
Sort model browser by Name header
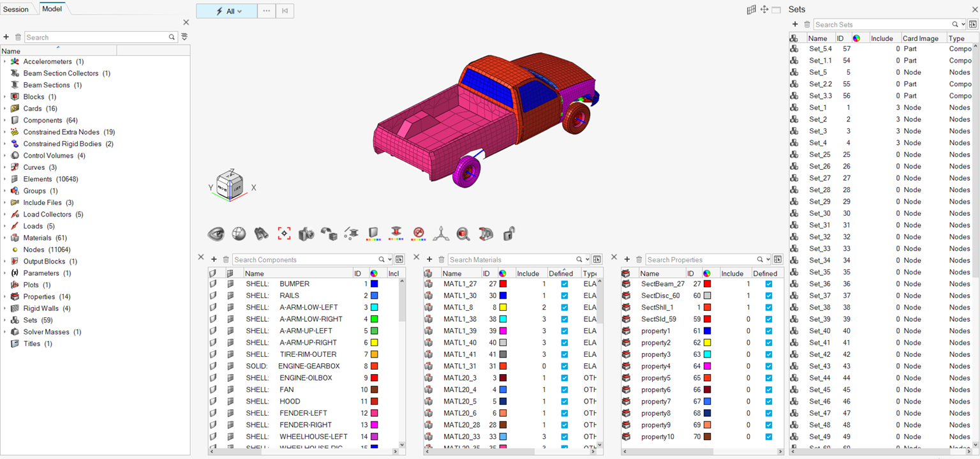pyautogui.click(x=58, y=50)
